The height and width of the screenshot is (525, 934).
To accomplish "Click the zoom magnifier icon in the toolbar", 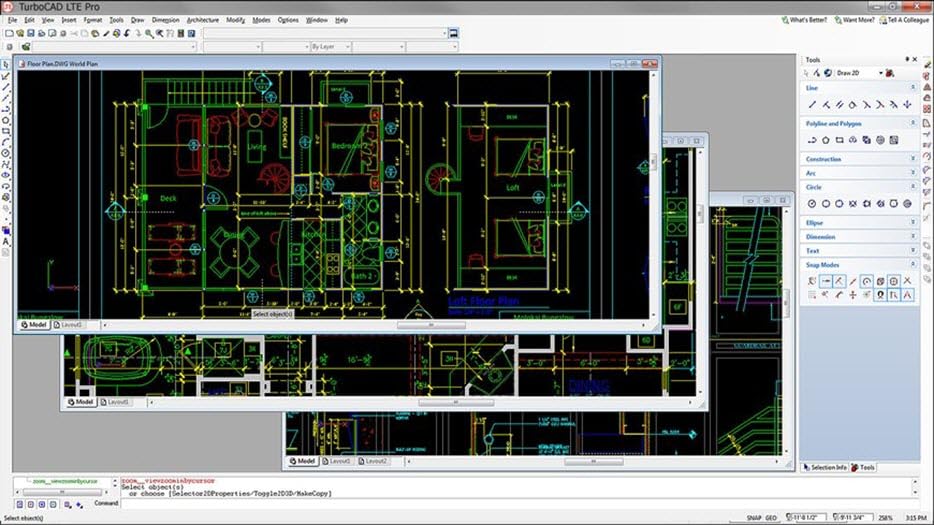I will (149, 33).
